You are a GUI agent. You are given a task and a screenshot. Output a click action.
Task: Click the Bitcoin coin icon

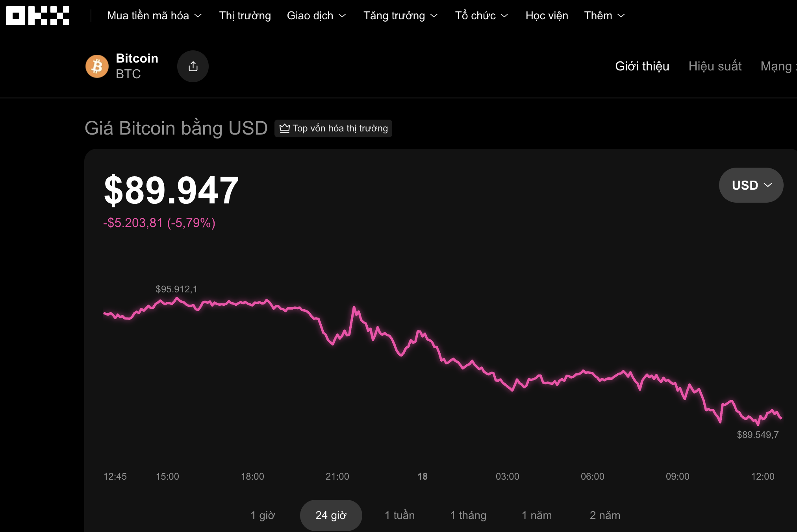(x=97, y=66)
